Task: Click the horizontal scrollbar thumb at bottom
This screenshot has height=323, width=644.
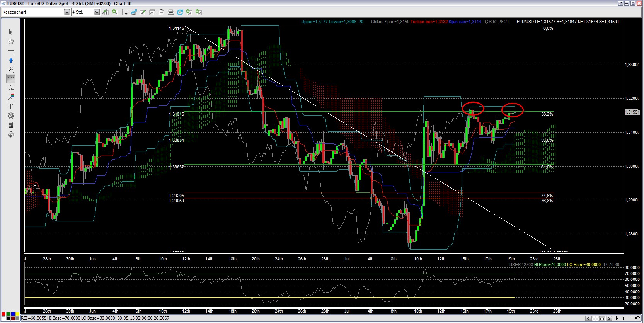Action: point(601,318)
